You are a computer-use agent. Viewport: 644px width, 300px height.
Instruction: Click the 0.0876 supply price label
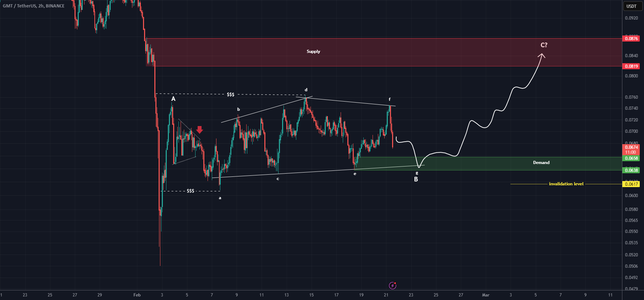(632, 38)
